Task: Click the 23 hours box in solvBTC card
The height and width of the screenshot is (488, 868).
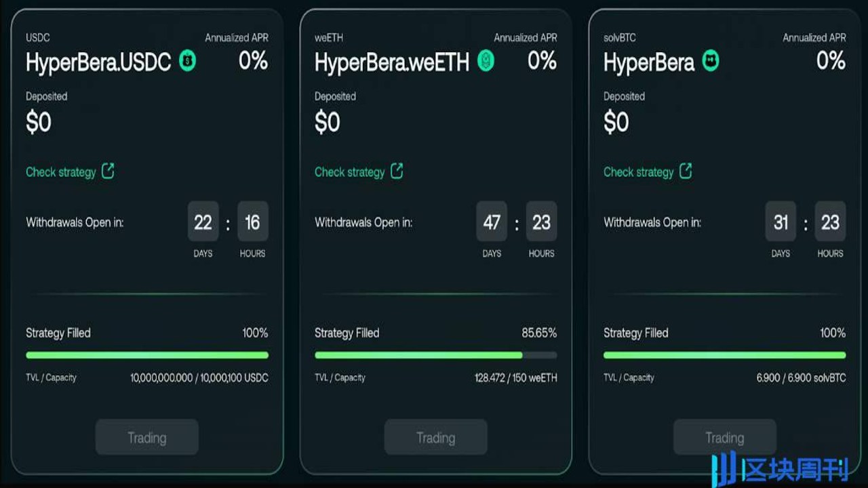Action: point(831,222)
